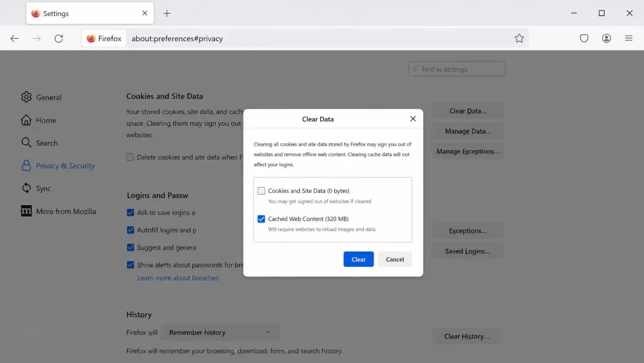Click the Sync arrows icon in sidebar
Screen dimensions: 644x363
click(x=26, y=188)
